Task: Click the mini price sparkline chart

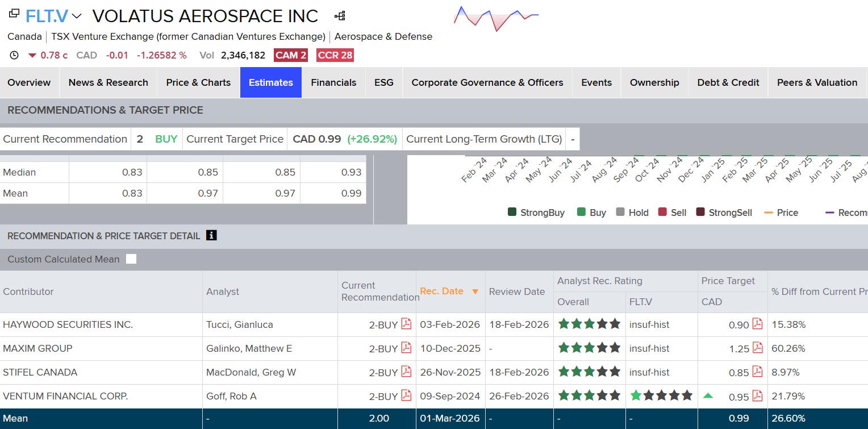Action: tap(496, 18)
